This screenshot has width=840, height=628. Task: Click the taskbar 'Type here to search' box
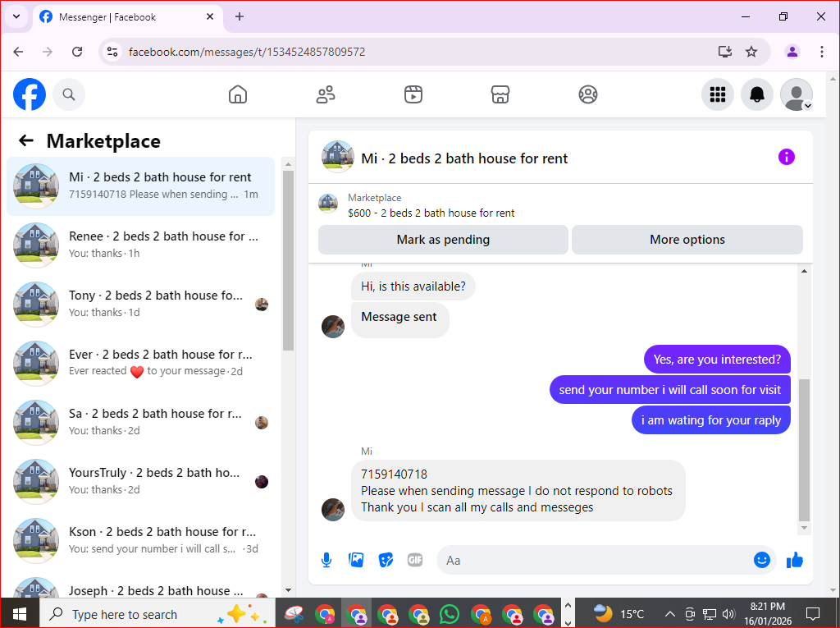pyautogui.click(x=157, y=613)
